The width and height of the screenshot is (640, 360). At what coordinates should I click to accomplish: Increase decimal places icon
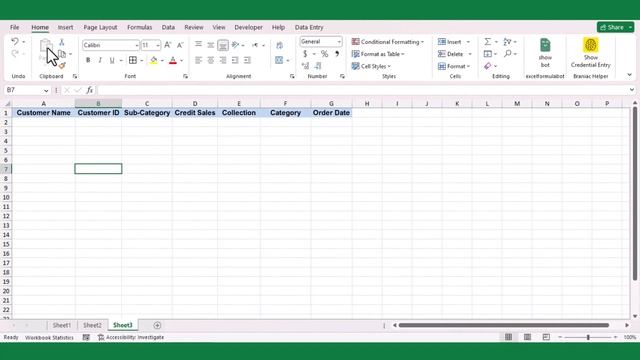[305, 65]
